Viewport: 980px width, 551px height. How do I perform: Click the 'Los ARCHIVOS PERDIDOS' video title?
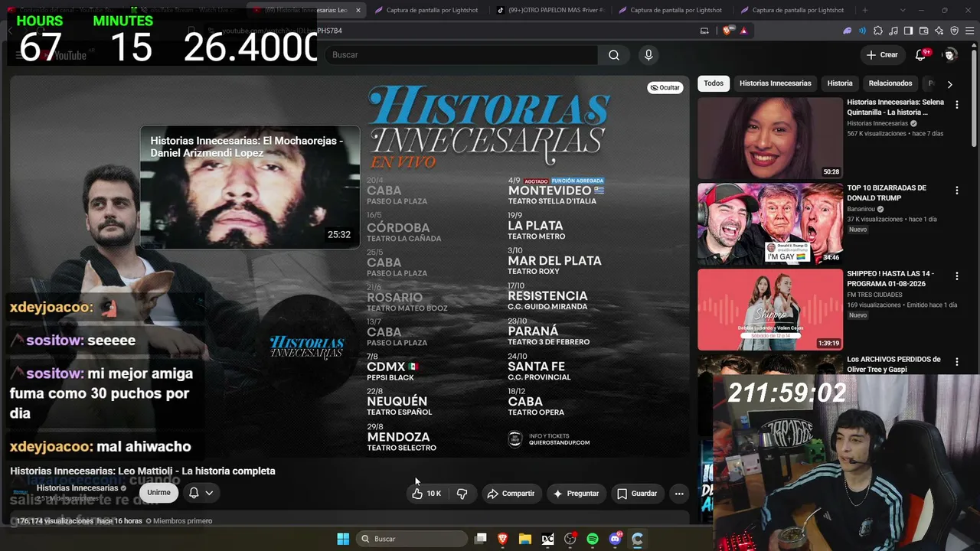tap(893, 364)
